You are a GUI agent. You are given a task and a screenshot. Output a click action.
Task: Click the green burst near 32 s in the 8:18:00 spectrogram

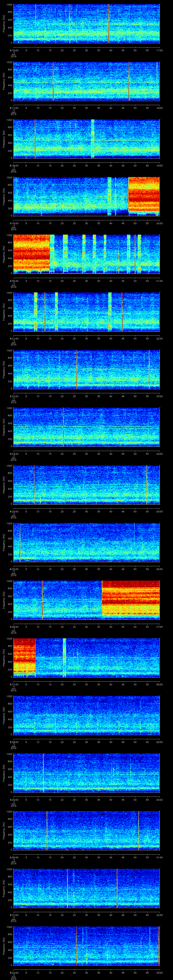92,139
